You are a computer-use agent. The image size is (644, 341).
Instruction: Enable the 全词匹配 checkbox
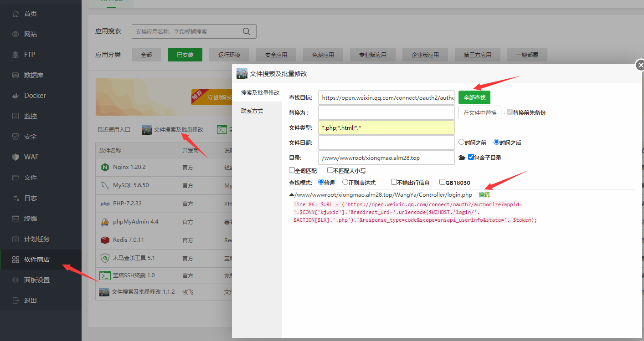(x=292, y=170)
